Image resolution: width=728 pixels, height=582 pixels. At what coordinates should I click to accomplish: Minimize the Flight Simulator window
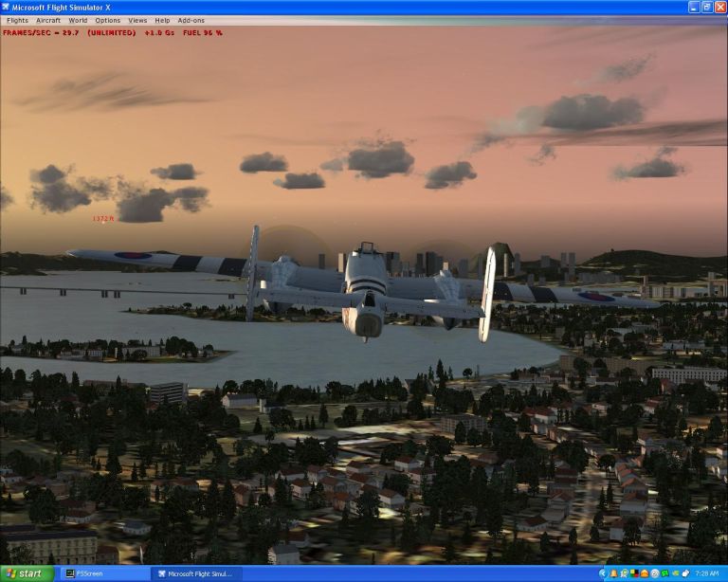tap(692, 7)
